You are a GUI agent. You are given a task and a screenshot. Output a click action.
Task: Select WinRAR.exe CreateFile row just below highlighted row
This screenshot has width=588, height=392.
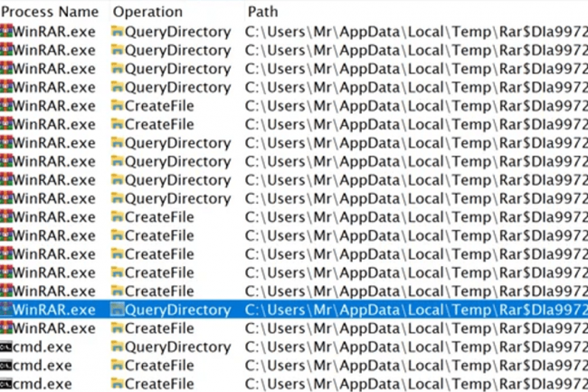click(x=294, y=329)
